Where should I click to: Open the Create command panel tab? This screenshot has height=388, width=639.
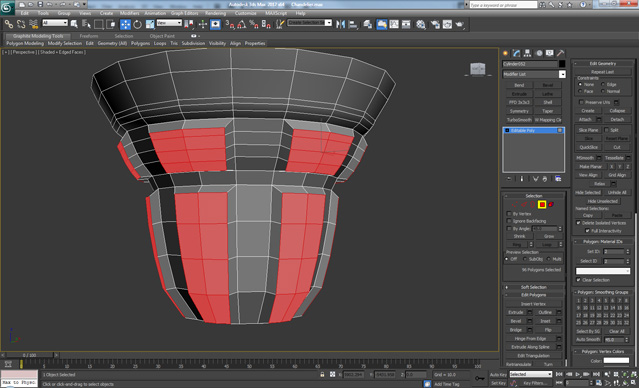click(x=506, y=53)
